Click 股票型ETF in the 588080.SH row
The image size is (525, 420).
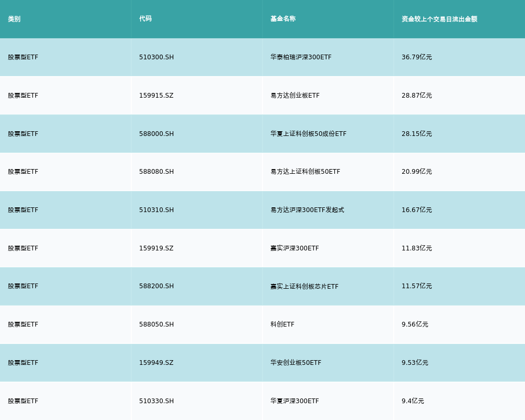(x=23, y=172)
